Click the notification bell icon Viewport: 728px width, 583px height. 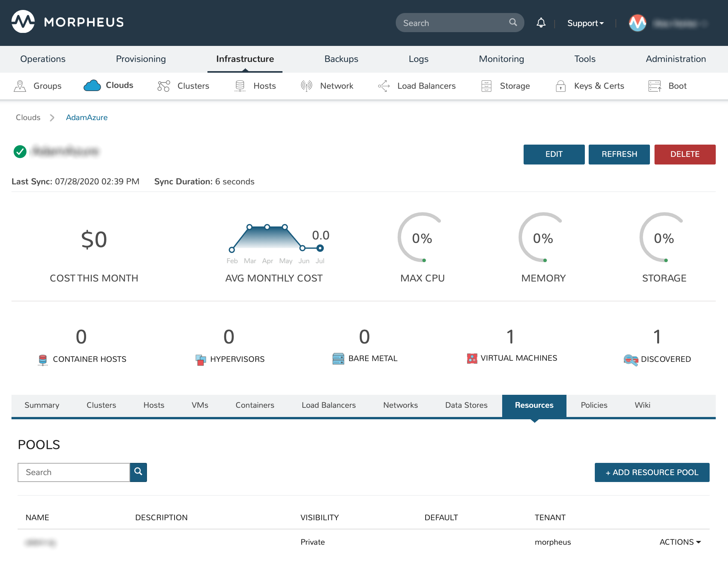pyautogui.click(x=541, y=23)
